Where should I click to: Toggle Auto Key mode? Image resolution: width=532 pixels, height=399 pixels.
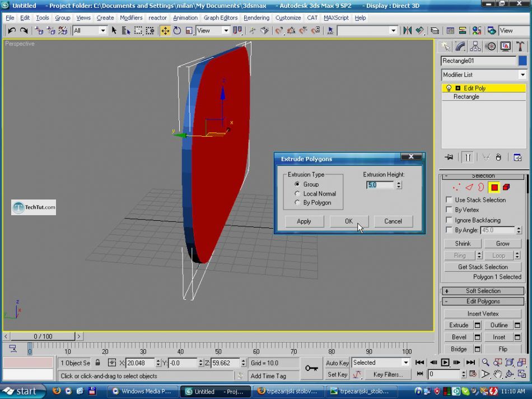[337, 363]
